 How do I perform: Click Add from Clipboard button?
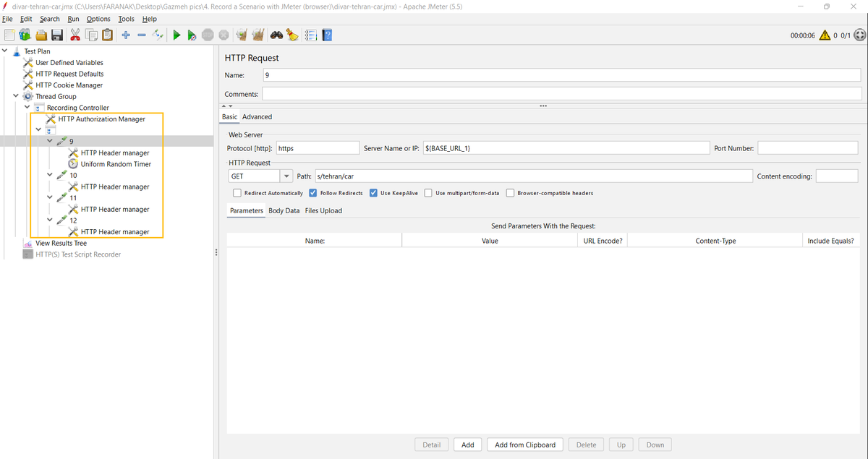coord(525,445)
